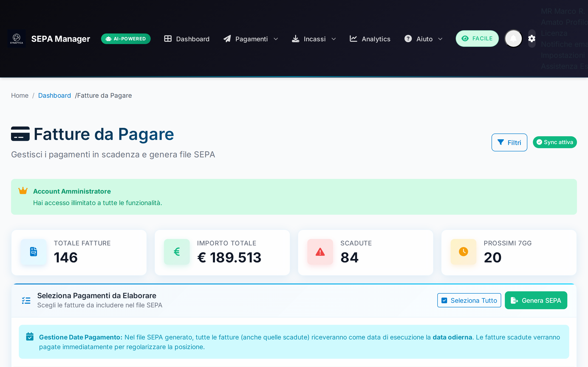The height and width of the screenshot is (367, 588).
Task: Open the notification bell
Action: [x=513, y=38]
